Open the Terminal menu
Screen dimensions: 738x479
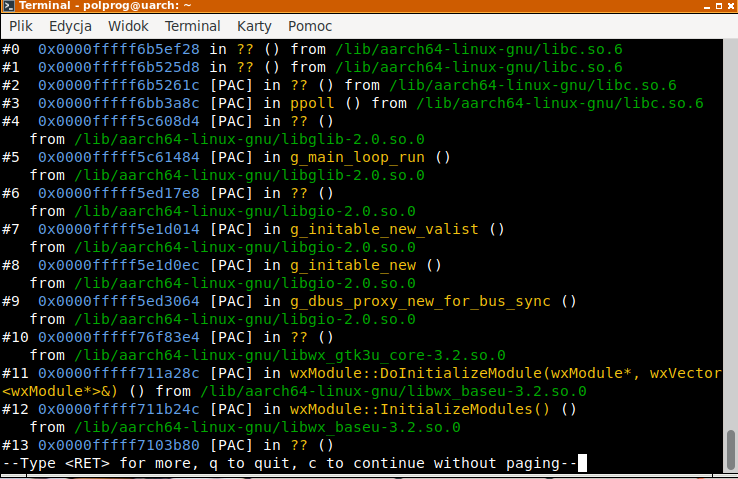tap(193, 26)
